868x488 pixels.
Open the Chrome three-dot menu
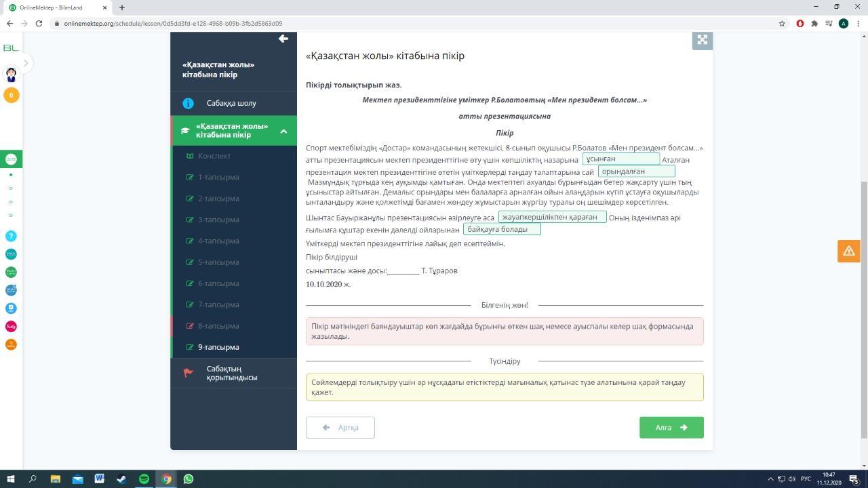coord(858,23)
